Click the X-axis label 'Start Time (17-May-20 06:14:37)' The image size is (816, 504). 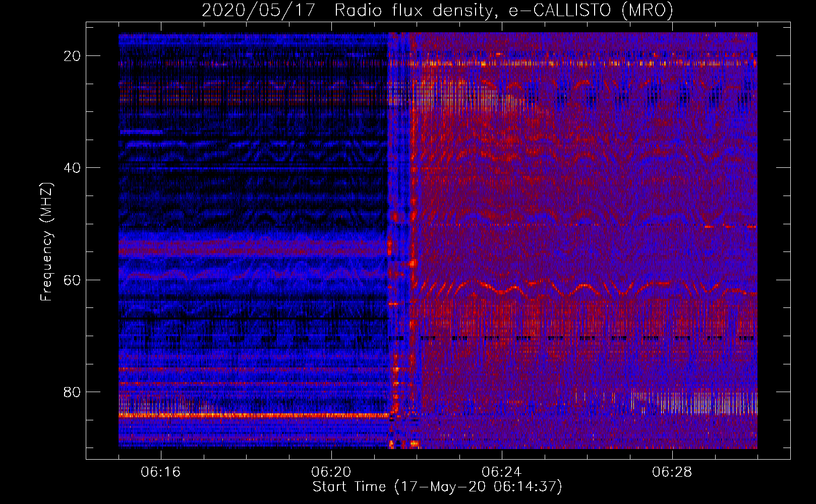(437, 487)
